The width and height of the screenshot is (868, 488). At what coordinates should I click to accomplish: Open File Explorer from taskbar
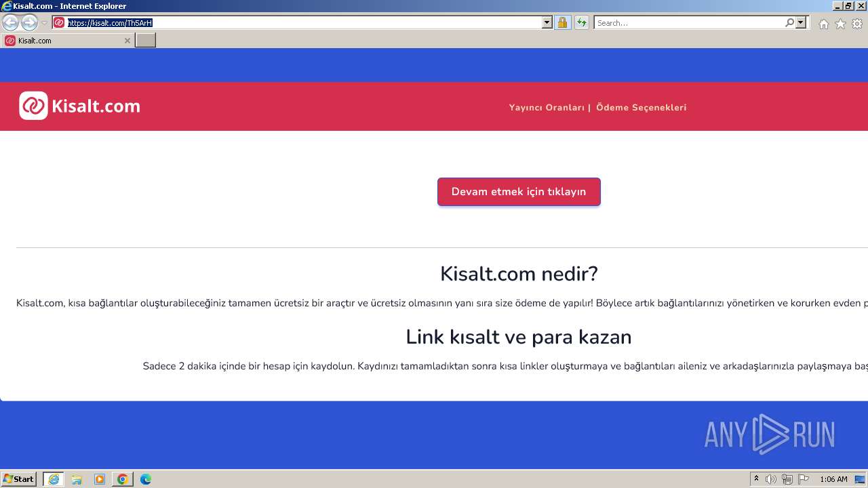click(x=77, y=479)
